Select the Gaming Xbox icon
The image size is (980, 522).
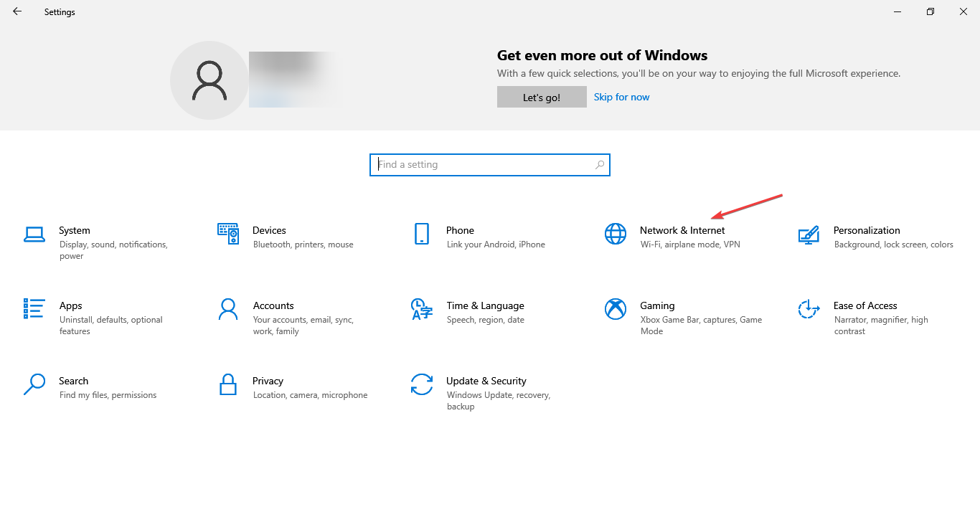click(x=616, y=309)
